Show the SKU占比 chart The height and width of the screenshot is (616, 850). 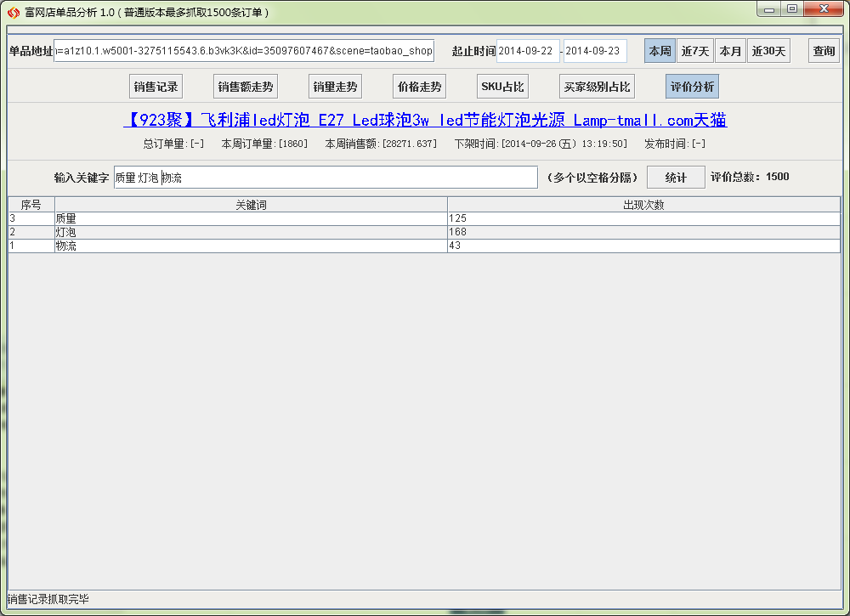pos(502,87)
